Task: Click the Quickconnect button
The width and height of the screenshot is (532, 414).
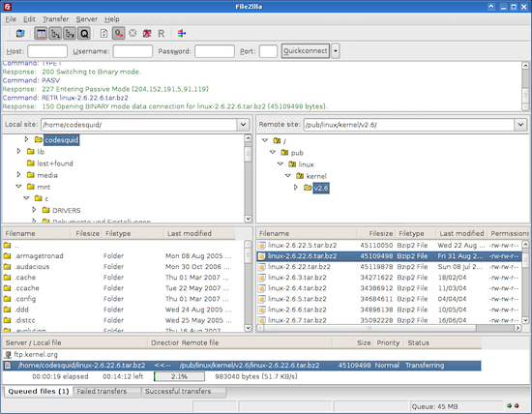Action: click(x=306, y=51)
